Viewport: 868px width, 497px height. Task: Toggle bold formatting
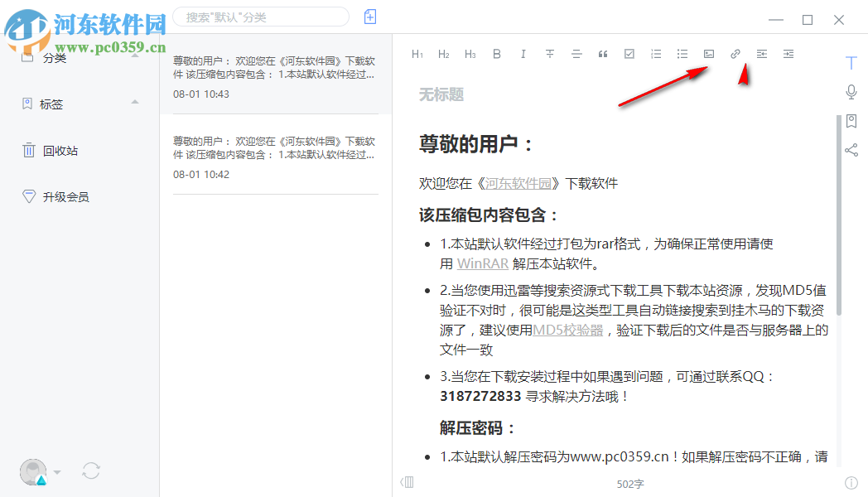tap(497, 54)
